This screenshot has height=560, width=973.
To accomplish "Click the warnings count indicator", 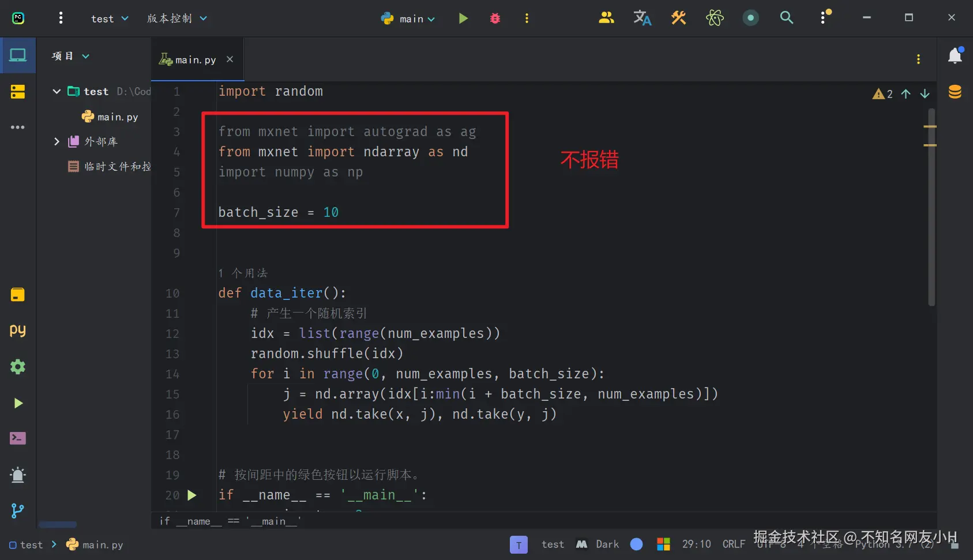I will click(883, 94).
